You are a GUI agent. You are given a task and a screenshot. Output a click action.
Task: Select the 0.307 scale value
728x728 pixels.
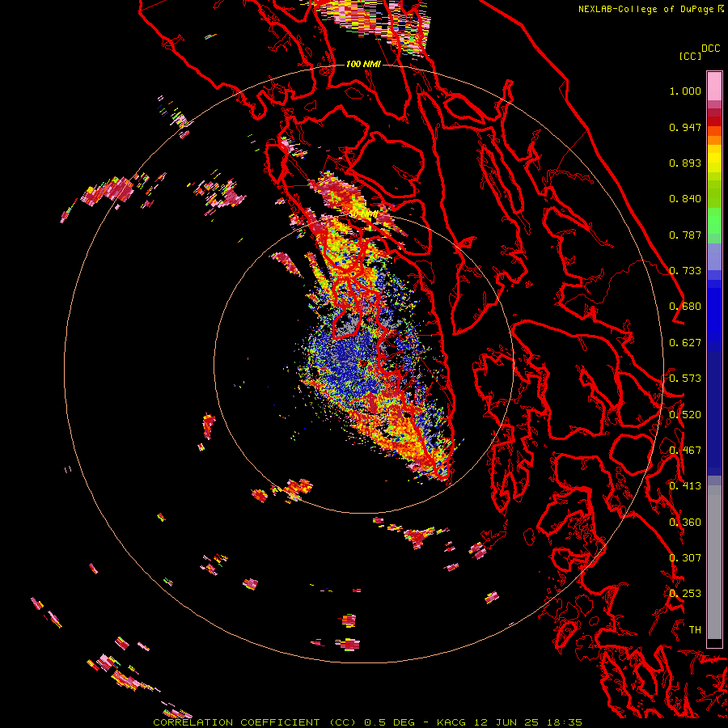pyautogui.click(x=685, y=558)
